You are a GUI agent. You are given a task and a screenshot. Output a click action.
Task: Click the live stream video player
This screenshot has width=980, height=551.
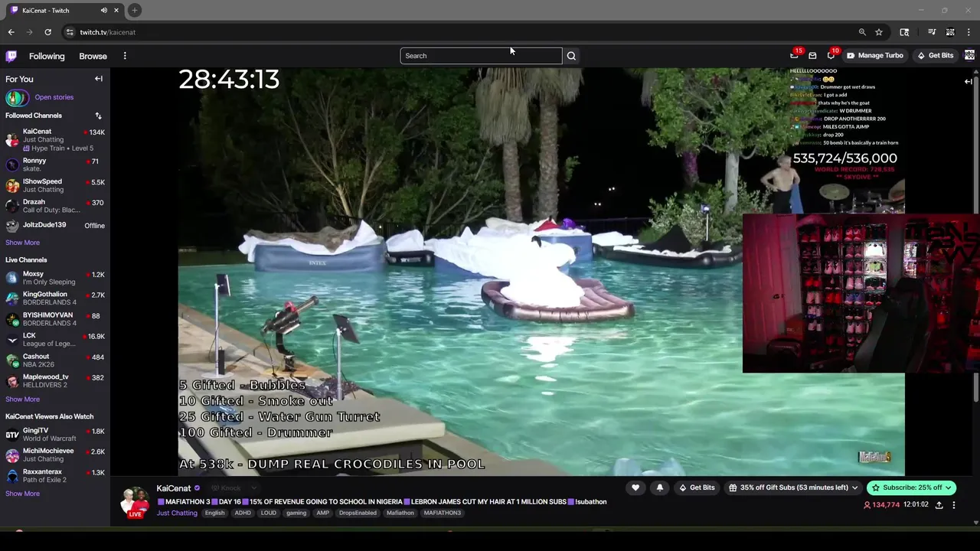click(541, 272)
